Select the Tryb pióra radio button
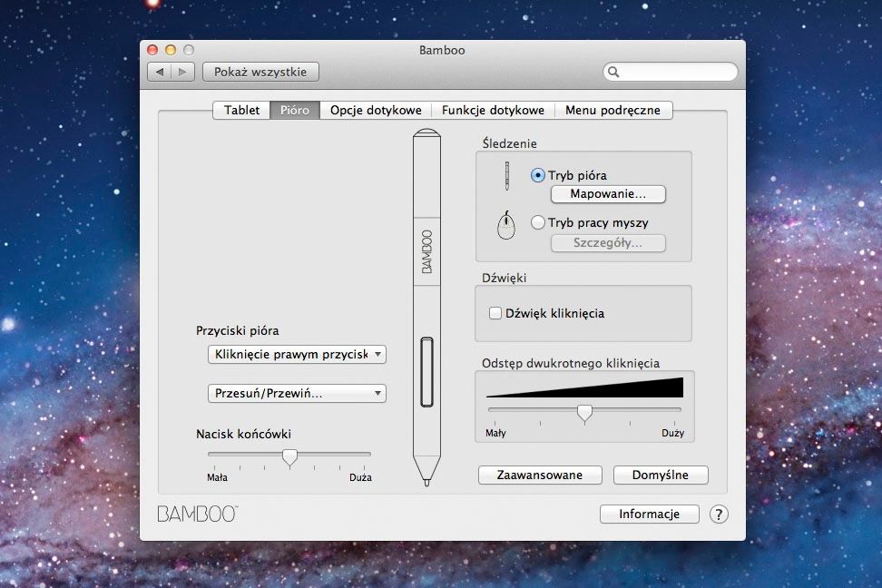The height and width of the screenshot is (588, 882). 538,175
